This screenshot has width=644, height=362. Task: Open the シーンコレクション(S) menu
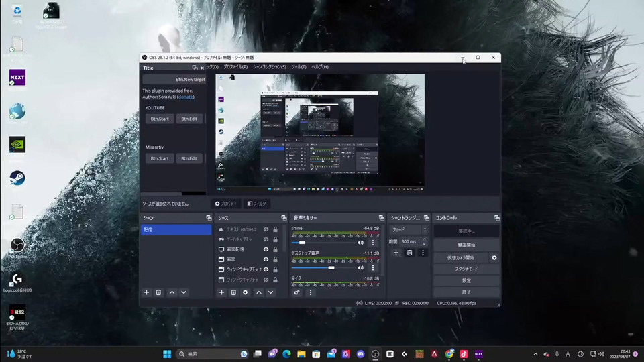coord(269,67)
